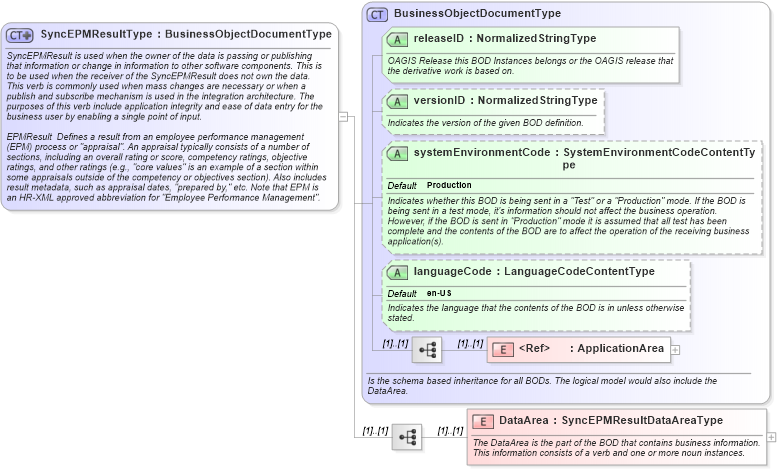Click the BOD schema inheritance note text
Screen dimensions: 777x469
(542, 386)
